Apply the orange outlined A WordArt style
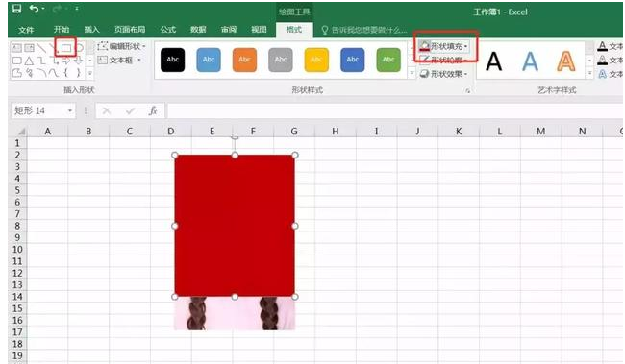Viewport: 625px width, 364px height. [x=566, y=61]
